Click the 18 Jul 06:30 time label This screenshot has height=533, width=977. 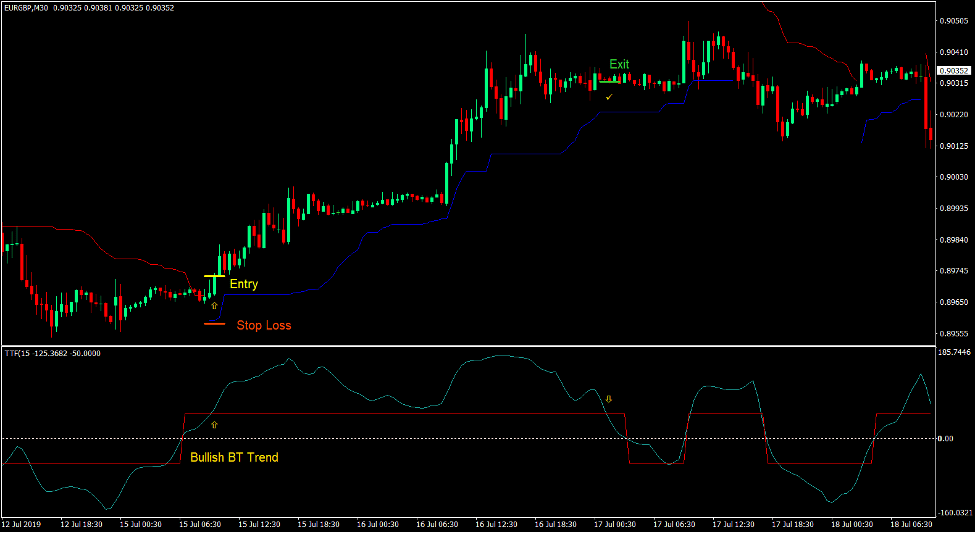point(911,524)
